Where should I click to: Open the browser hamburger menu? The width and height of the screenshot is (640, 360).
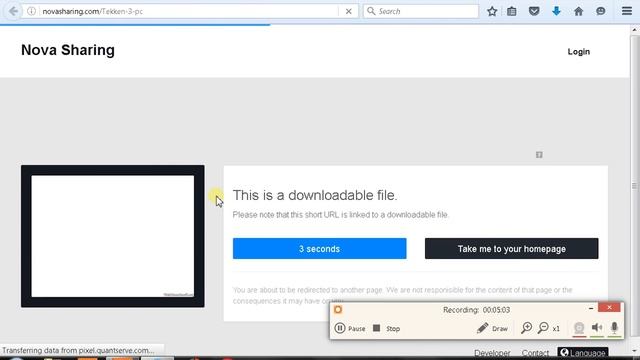coord(627,11)
